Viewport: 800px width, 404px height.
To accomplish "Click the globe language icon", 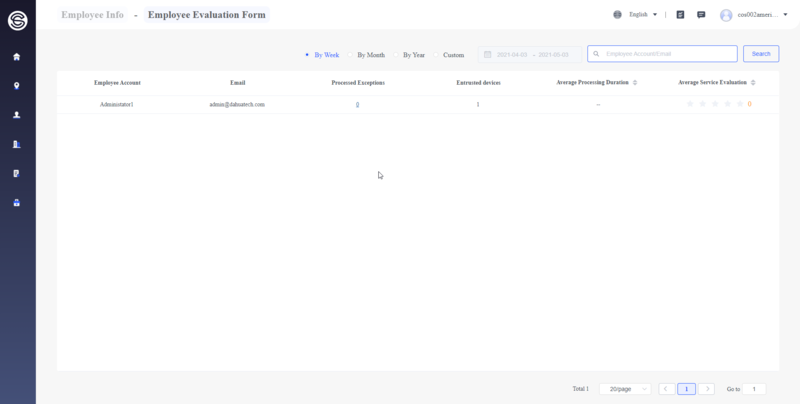I will click(617, 15).
